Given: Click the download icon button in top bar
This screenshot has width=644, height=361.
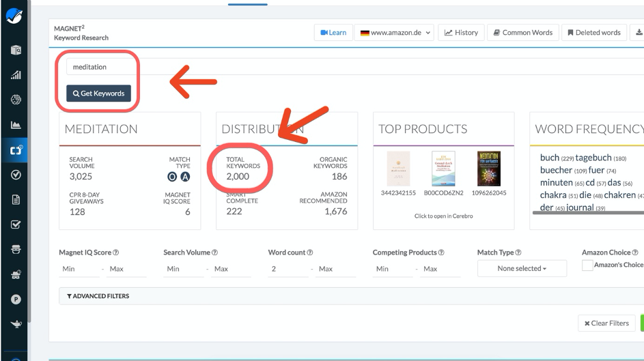Looking at the screenshot, I should click(639, 32).
